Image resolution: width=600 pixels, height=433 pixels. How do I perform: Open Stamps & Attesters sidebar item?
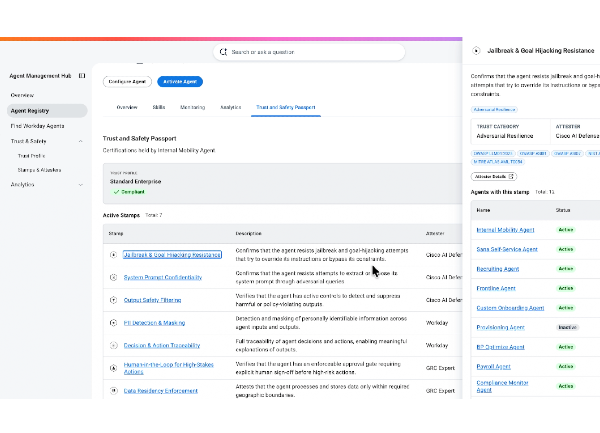tap(39, 170)
